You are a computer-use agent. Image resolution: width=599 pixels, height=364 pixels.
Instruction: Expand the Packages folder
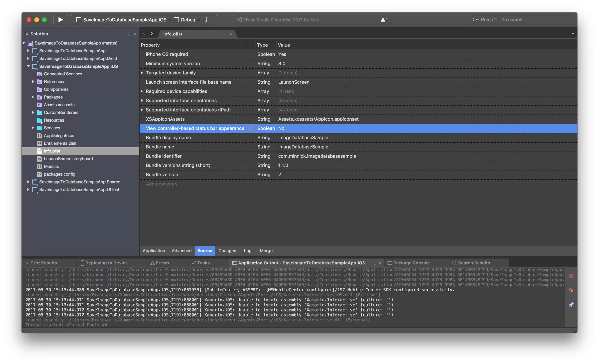point(33,97)
